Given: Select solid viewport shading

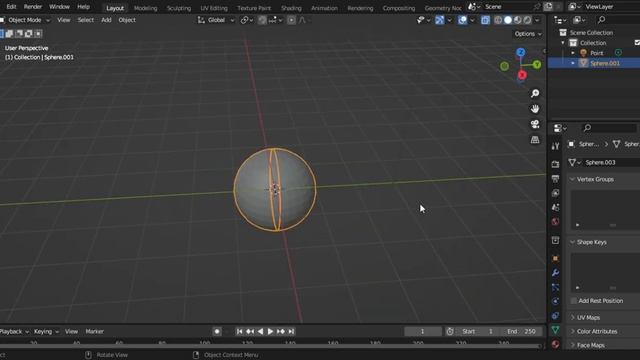Looking at the screenshot, I should coord(508,20).
